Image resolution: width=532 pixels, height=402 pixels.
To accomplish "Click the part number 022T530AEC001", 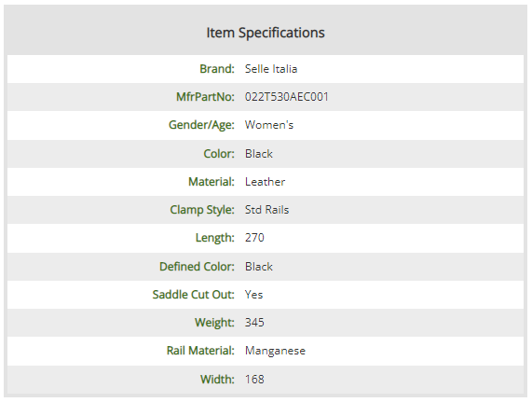I will tap(287, 97).
